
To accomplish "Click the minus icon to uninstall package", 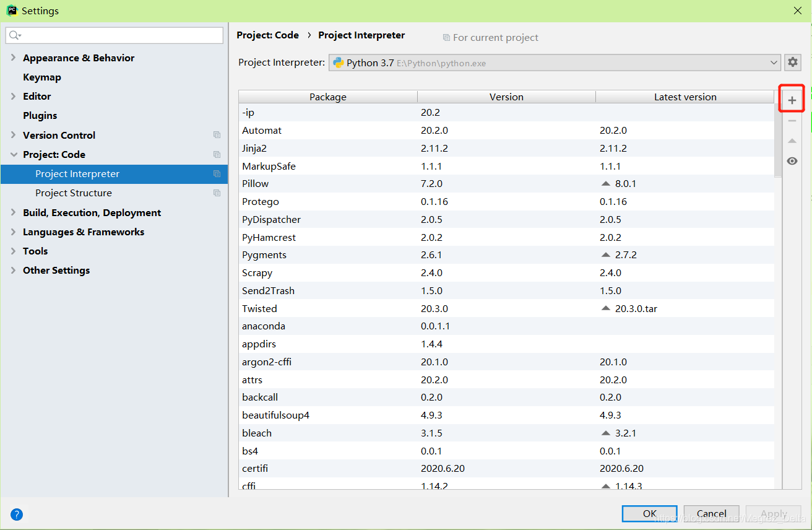I will click(792, 121).
